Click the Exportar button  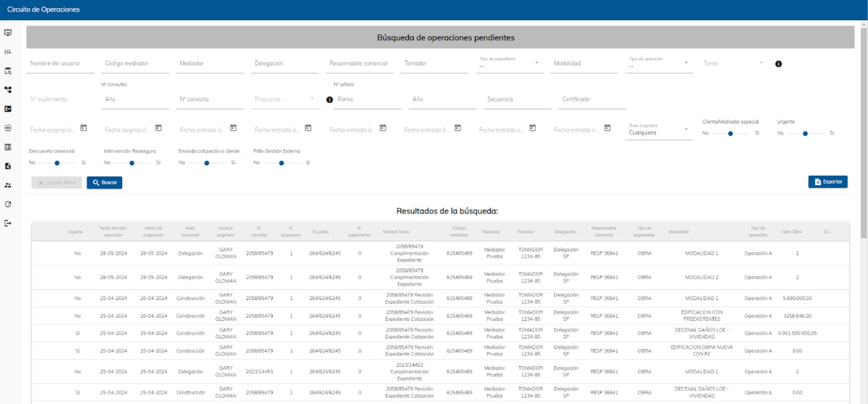[828, 181]
